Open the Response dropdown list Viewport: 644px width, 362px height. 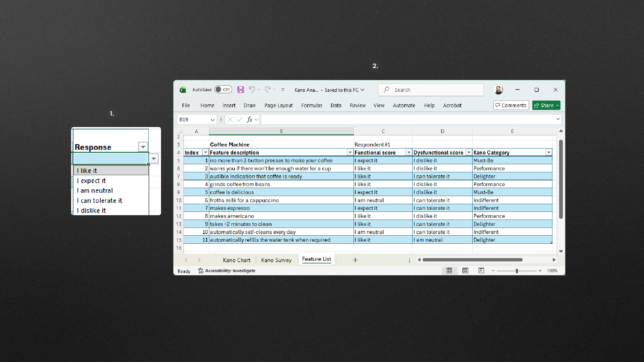point(143,147)
